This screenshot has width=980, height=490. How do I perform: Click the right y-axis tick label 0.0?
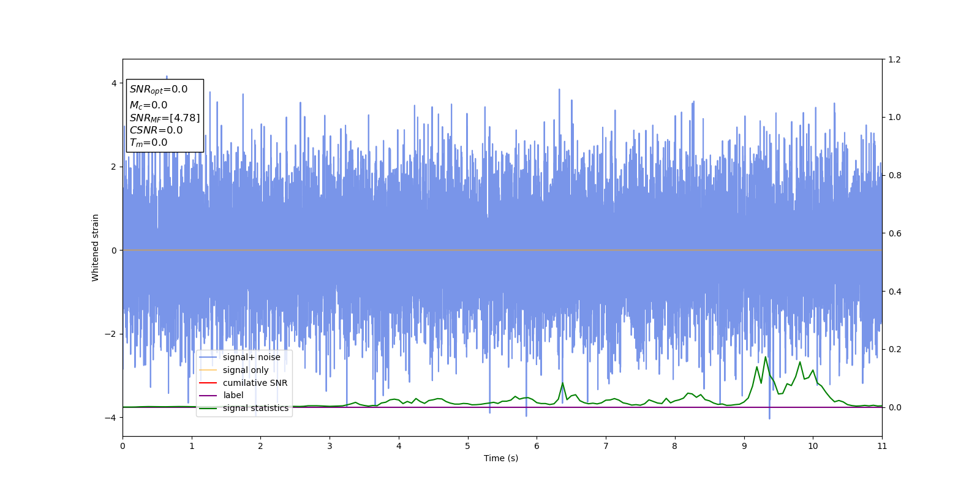pos(894,407)
